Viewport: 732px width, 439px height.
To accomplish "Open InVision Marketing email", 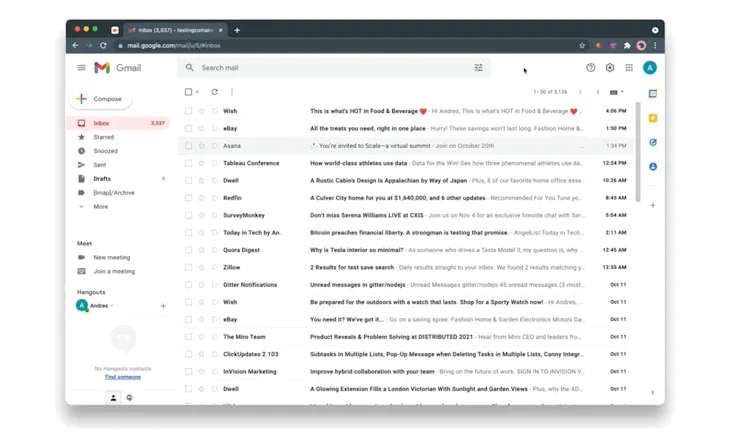I will tap(406, 371).
